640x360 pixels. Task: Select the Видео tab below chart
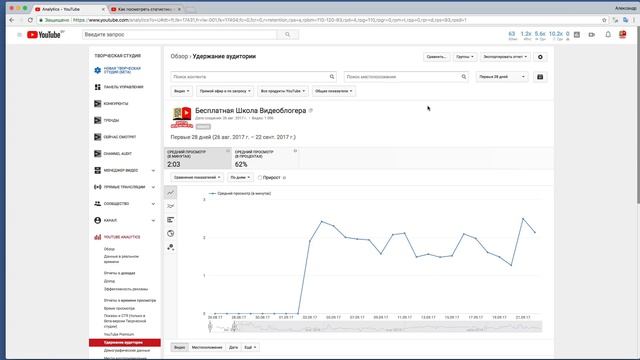click(180, 347)
